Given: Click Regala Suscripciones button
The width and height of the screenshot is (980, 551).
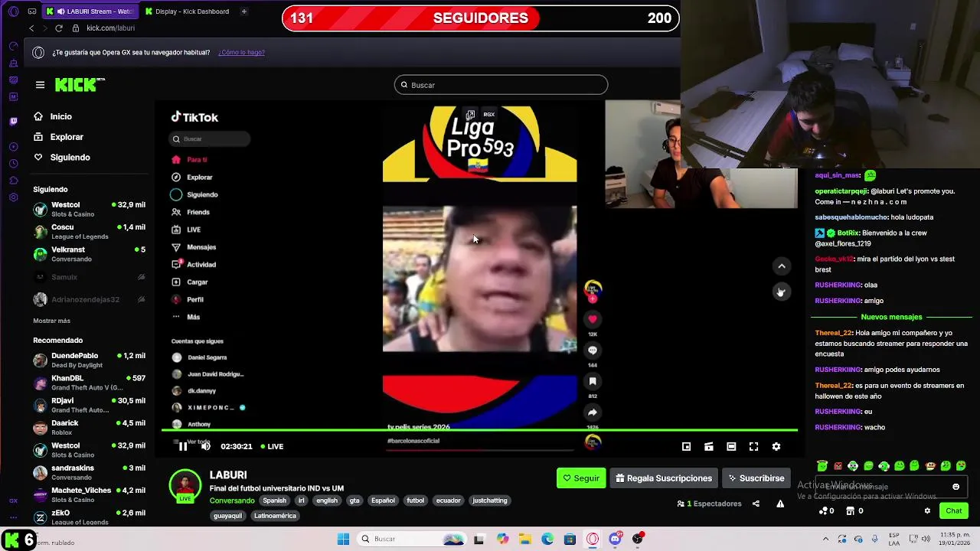Looking at the screenshot, I should tap(664, 478).
